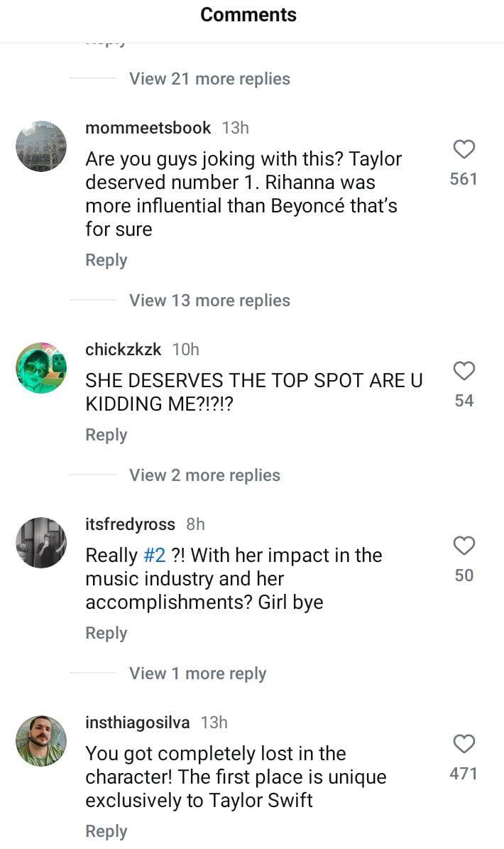The height and width of the screenshot is (849, 504).
Task: Reply to chickzkzk's comment
Action: click(x=106, y=435)
